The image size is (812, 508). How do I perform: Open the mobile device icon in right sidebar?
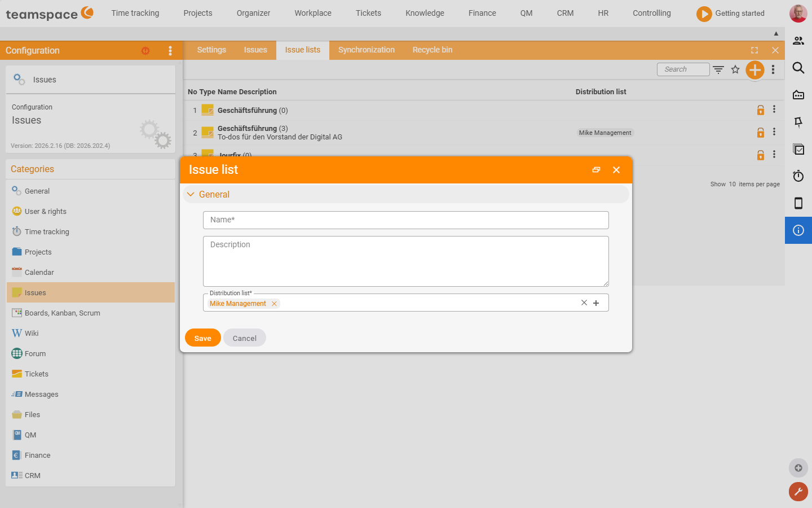(798, 203)
